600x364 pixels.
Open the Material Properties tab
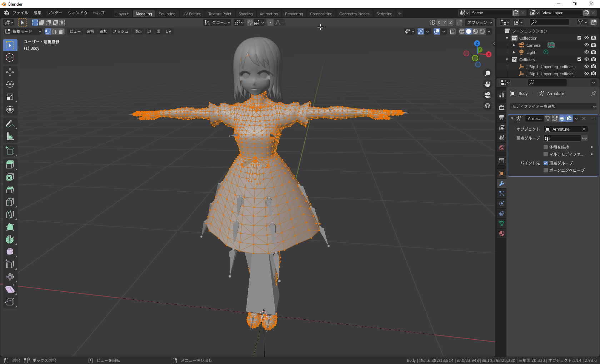pos(501,233)
